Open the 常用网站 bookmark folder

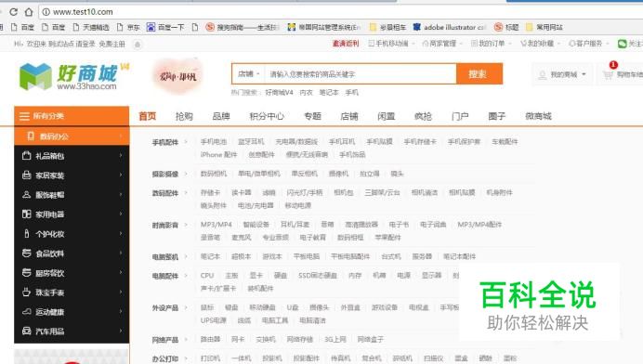[x=545, y=28]
